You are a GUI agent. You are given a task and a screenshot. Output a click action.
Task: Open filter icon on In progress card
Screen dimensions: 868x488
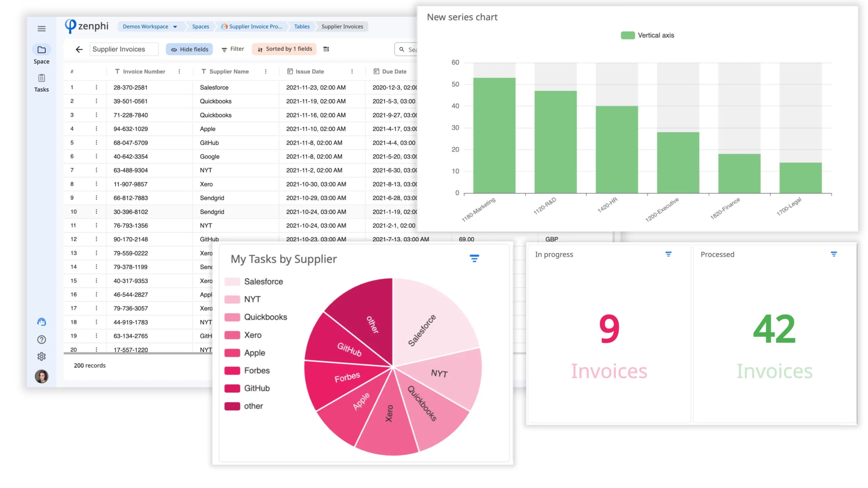click(x=668, y=254)
